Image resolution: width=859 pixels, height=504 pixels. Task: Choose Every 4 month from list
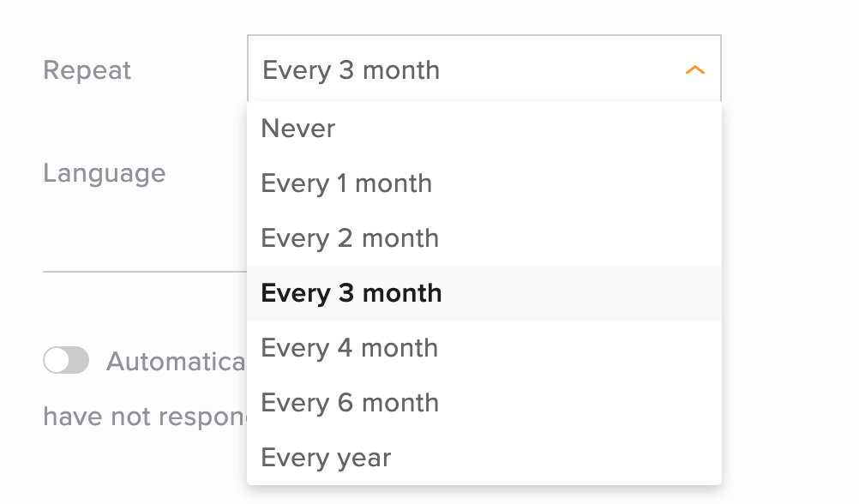pyautogui.click(x=350, y=348)
